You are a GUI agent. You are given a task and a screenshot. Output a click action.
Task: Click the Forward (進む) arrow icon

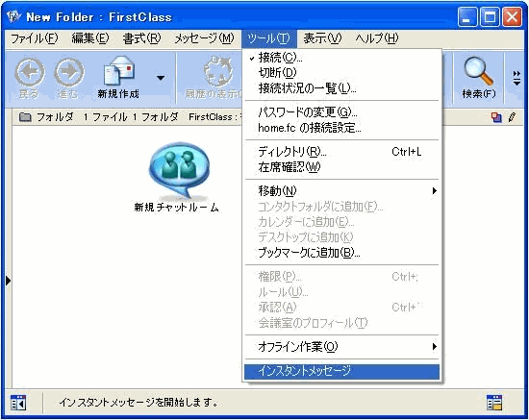tap(69, 72)
